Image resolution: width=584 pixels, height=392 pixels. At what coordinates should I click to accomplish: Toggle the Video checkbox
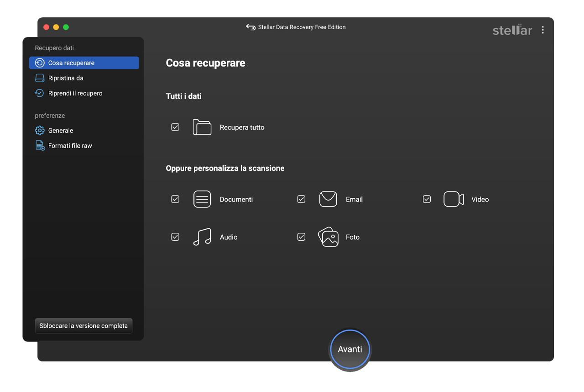point(427,199)
